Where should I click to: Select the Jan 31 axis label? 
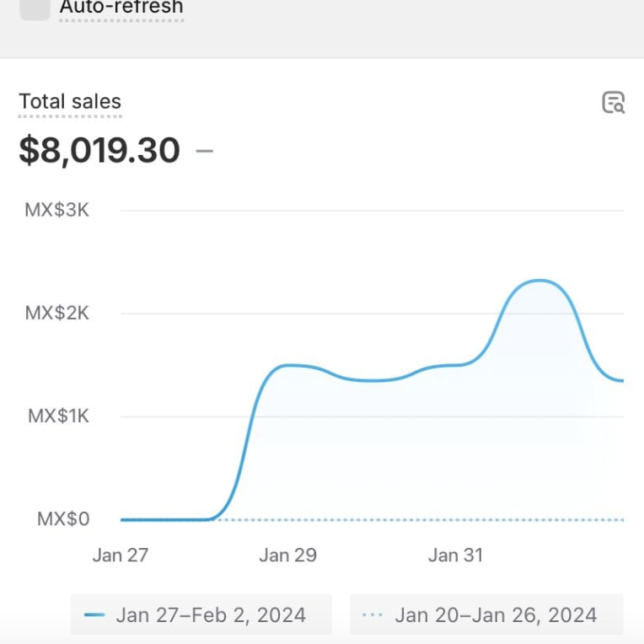click(x=455, y=555)
